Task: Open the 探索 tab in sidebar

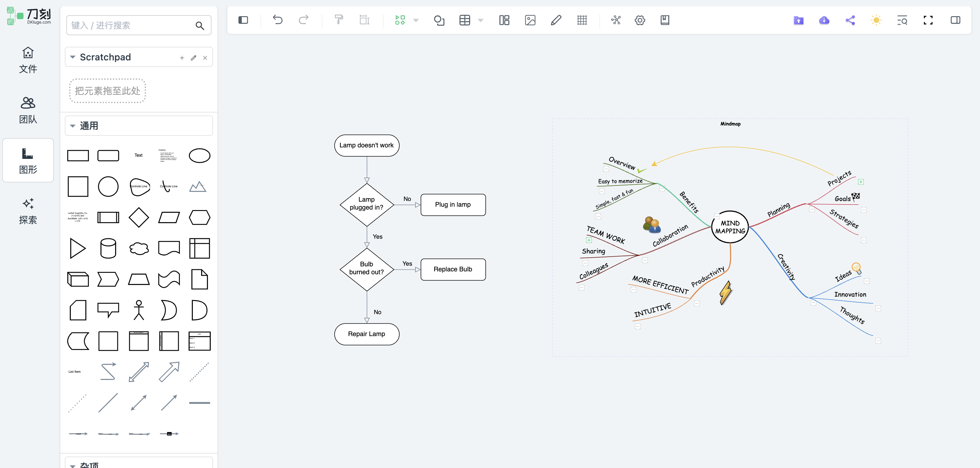Action: (x=28, y=211)
